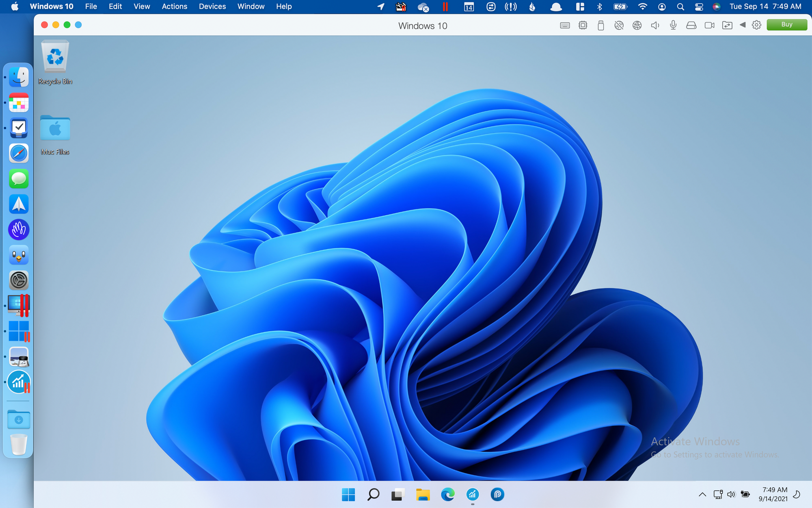Open the blue P app on Windows taskbar
Viewport: 812px width, 508px height.
[497, 495]
